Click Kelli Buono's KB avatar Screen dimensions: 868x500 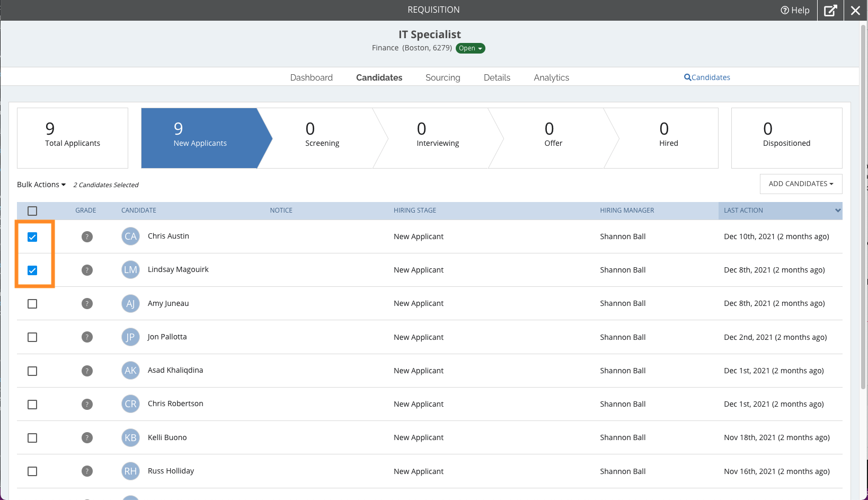coord(130,437)
